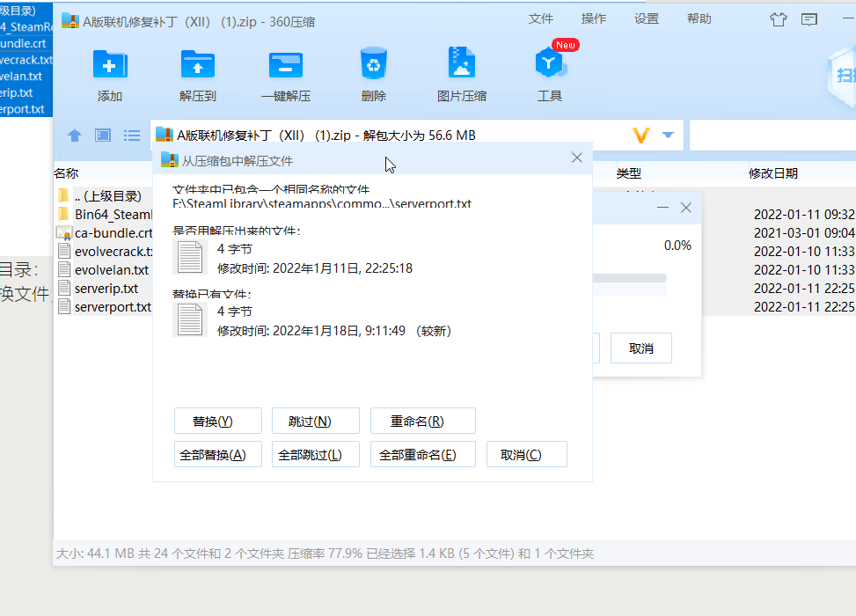Select the evolvecrack.txt file row
Viewport: 856px width, 616px height.
click(104, 252)
